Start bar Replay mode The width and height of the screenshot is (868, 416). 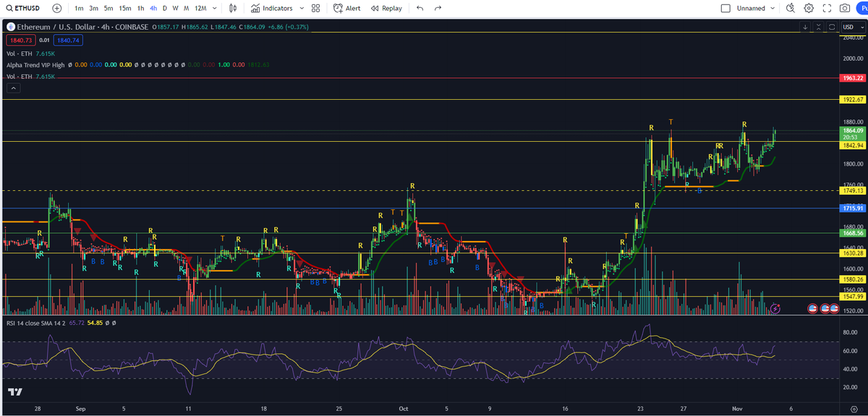coord(386,8)
